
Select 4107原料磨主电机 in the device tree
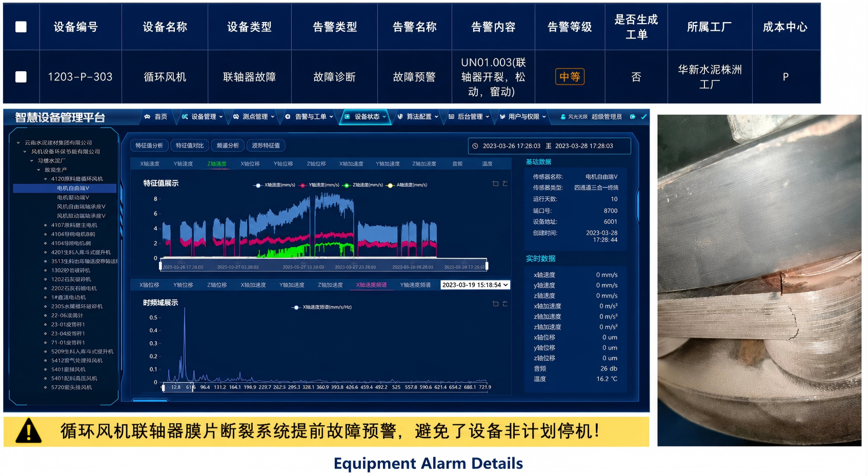click(x=74, y=225)
